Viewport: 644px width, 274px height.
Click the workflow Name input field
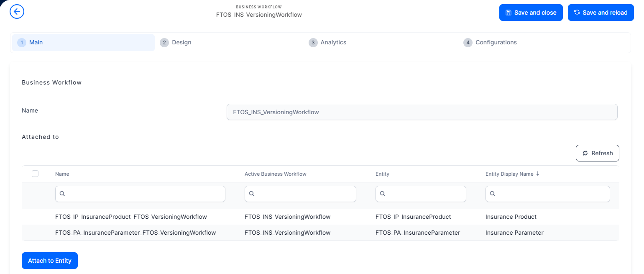pos(422,112)
